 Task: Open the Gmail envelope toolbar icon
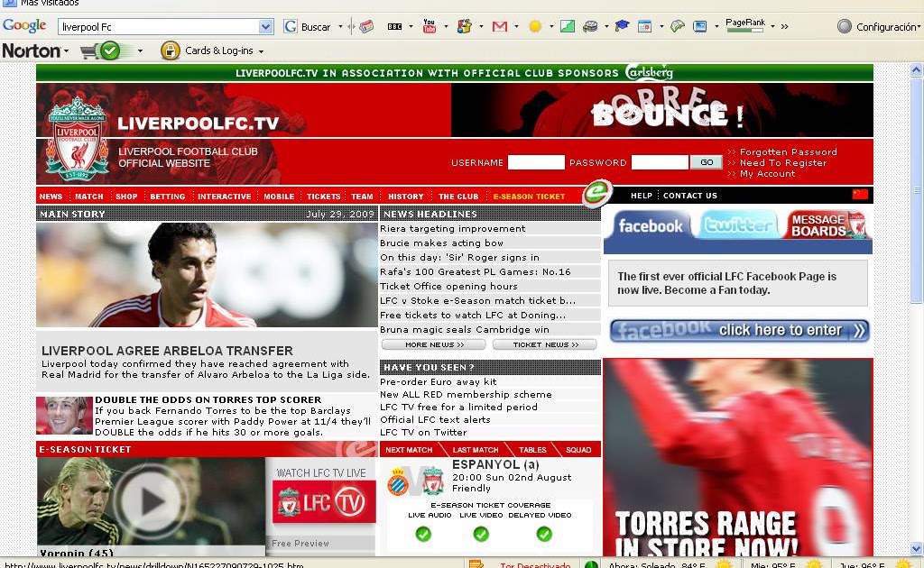tap(500, 26)
